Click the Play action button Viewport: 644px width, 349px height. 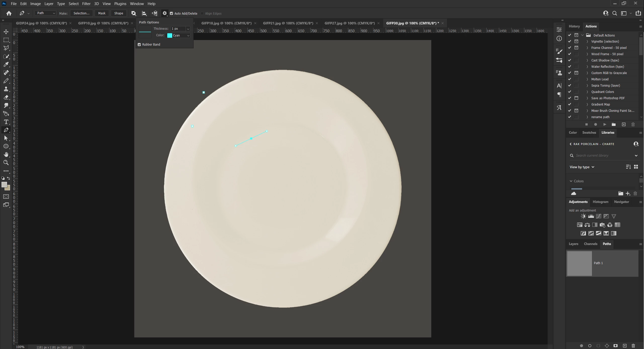(605, 124)
